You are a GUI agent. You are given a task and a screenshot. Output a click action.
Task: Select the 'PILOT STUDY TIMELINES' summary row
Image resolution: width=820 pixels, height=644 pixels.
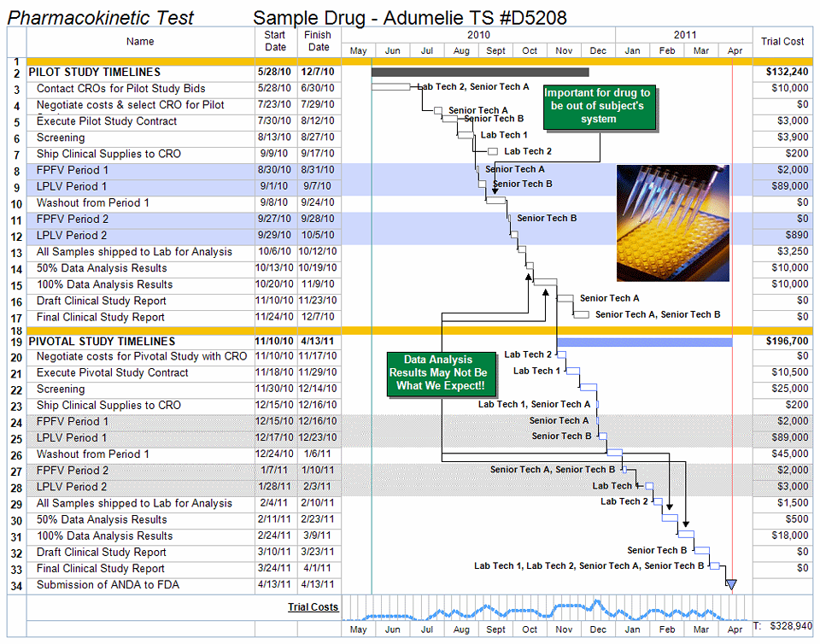95,73
